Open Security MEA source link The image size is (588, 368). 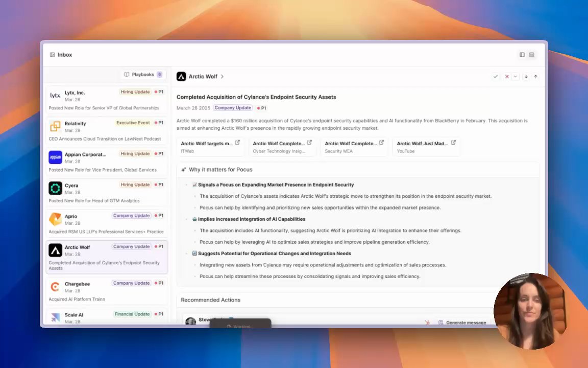tap(354, 147)
